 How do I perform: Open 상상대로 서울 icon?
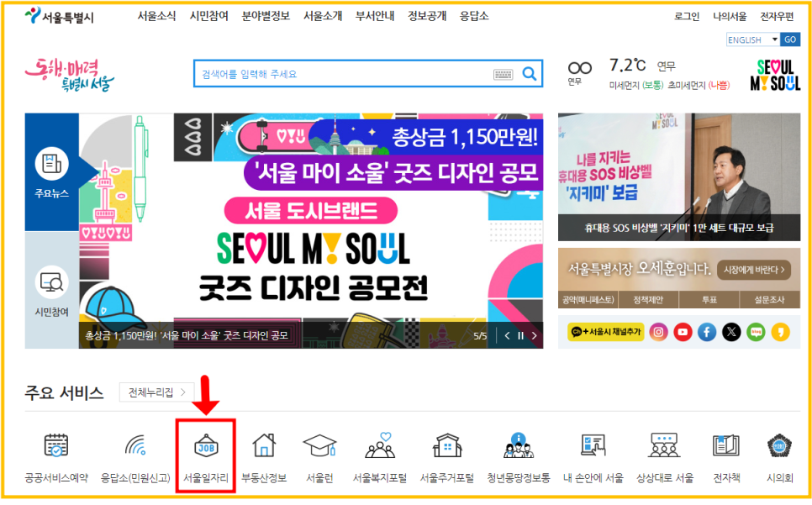[664, 445]
